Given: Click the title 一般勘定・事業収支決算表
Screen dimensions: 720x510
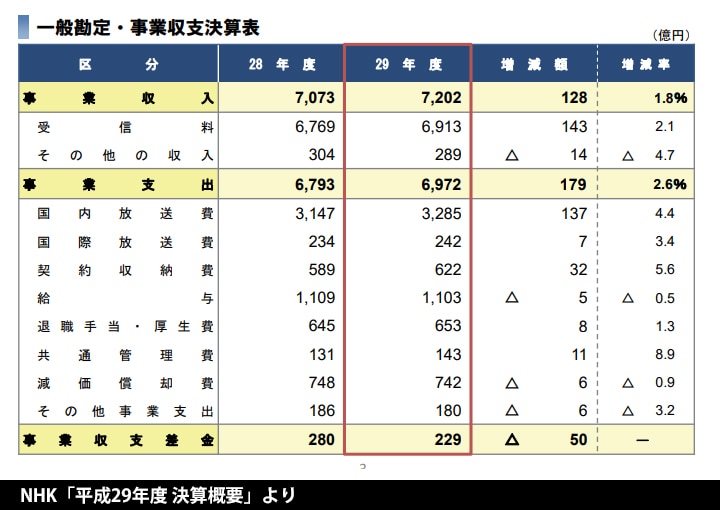Looking at the screenshot, I should (x=148, y=28).
